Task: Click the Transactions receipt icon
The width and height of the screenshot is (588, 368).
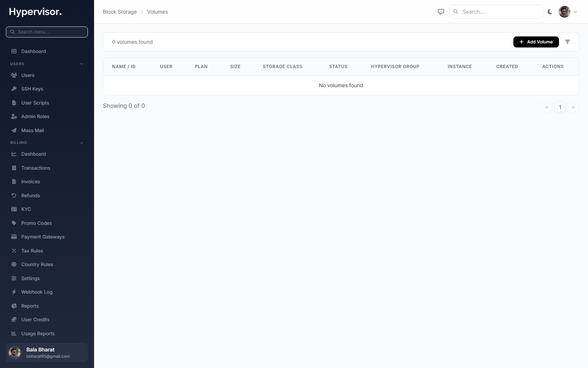Action: click(x=14, y=168)
